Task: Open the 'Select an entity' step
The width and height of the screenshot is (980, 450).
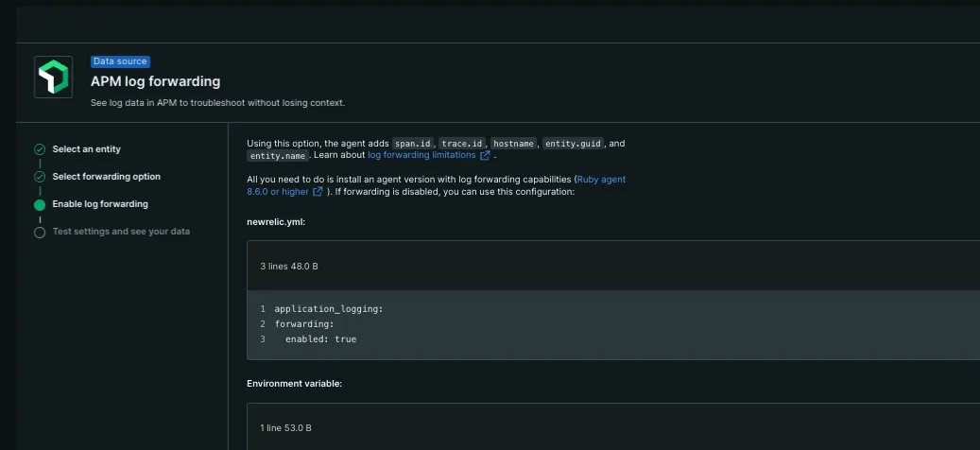Action: [x=86, y=149]
